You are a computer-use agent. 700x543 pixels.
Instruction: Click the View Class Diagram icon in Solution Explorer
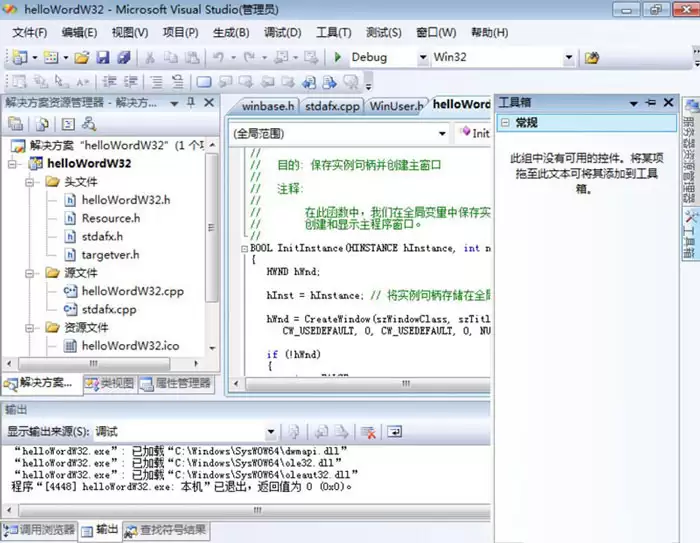[89, 125]
